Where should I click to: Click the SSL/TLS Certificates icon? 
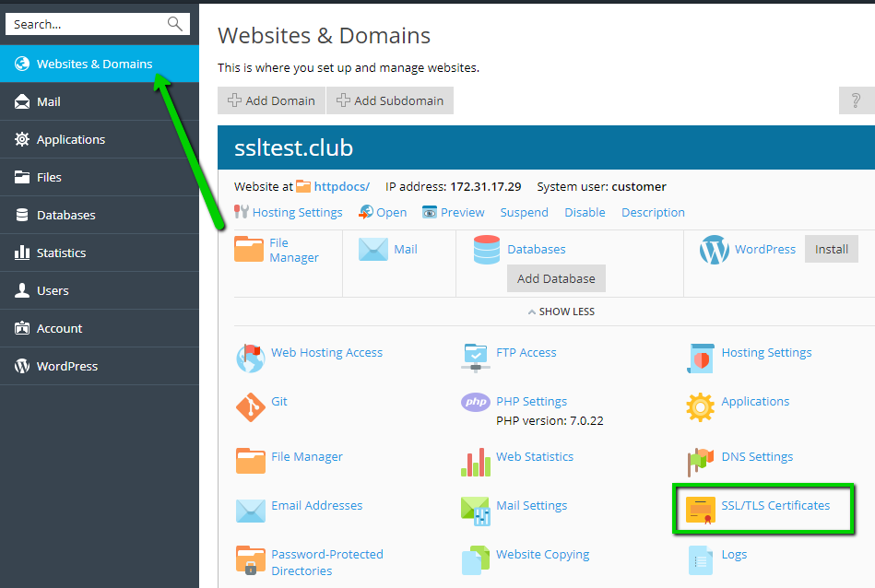coord(700,510)
